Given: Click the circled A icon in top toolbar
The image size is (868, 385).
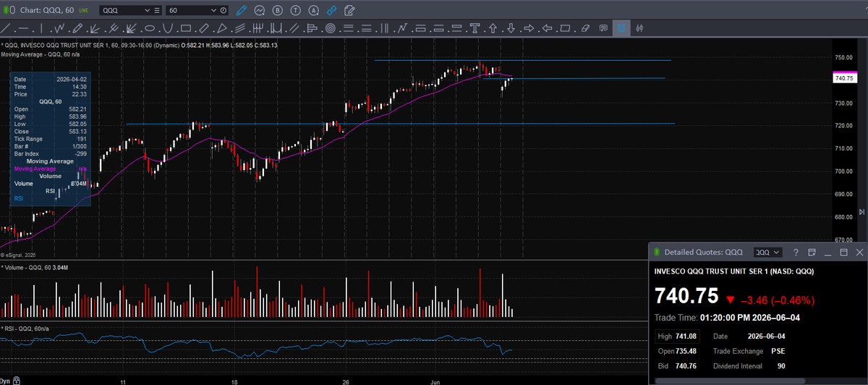Looking at the screenshot, I should coord(313,10).
